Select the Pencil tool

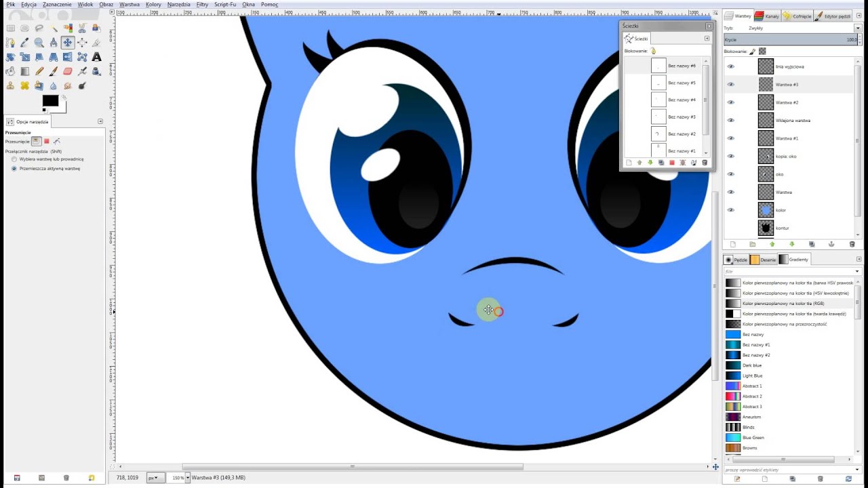click(39, 71)
